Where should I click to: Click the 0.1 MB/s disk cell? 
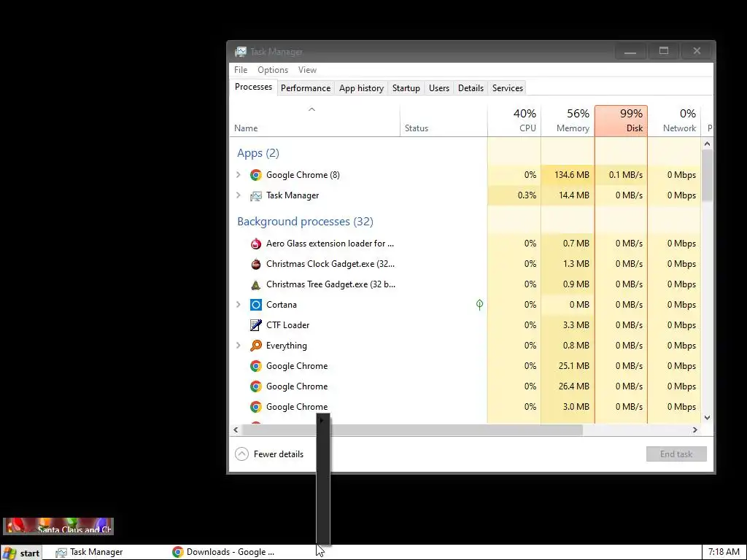click(x=622, y=175)
